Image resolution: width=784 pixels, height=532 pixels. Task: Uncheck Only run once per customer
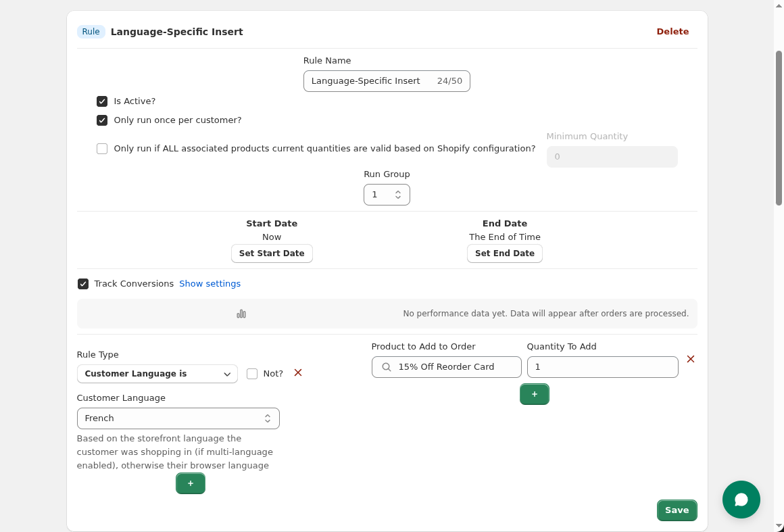pyautogui.click(x=102, y=120)
